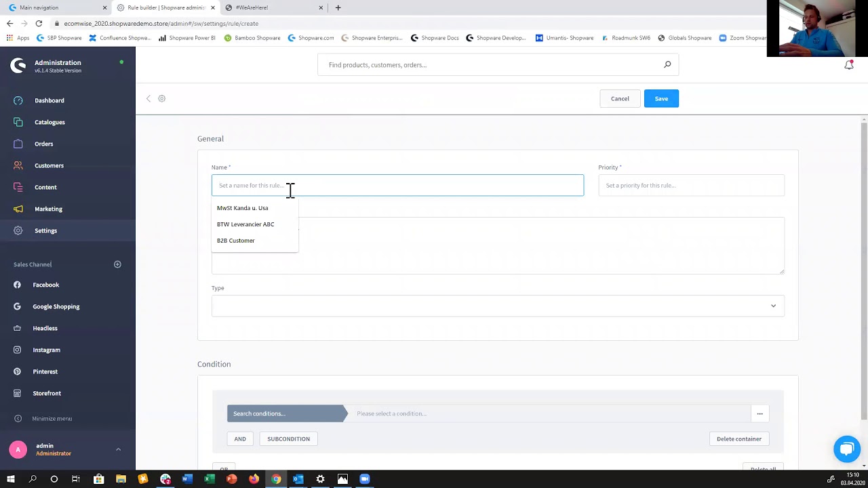Open Word from the taskbar
The image size is (868, 488).
click(x=187, y=479)
